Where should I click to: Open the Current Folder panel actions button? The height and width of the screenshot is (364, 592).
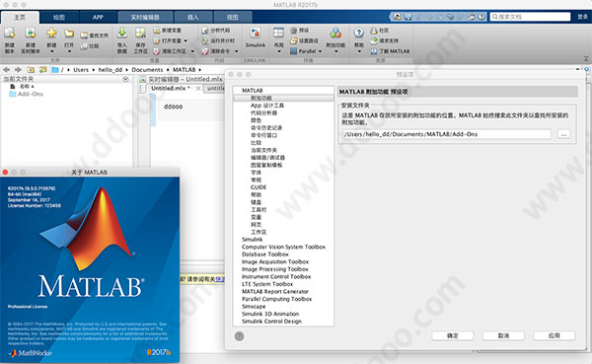click(125, 79)
